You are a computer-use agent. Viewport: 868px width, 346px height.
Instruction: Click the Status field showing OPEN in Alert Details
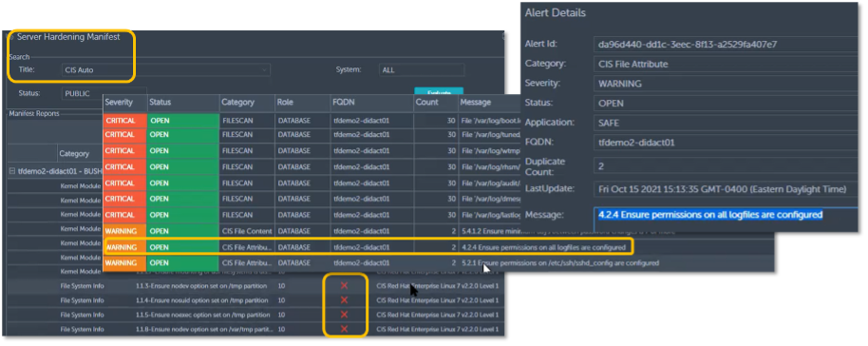pos(726,103)
